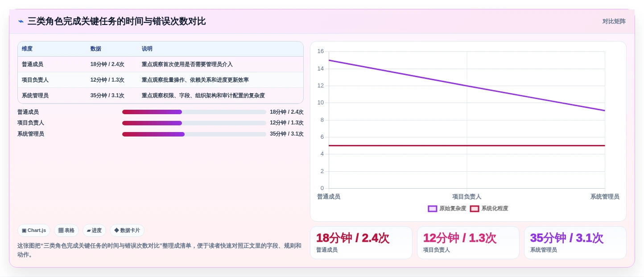This screenshot has width=644, height=277.
Task: Click chart x-axis label 普通成员
Action: [x=329, y=197]
